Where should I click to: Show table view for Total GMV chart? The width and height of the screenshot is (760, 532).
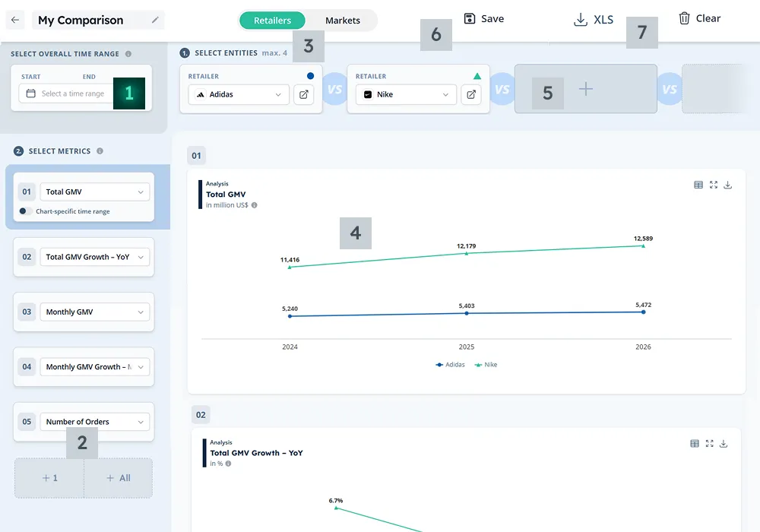[x=698, y=185]
